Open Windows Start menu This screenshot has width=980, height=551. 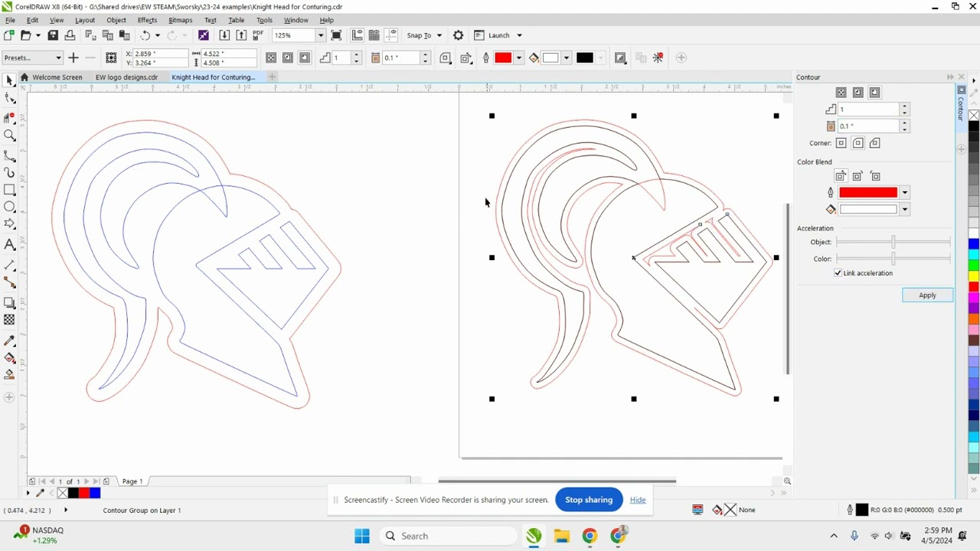362,536
